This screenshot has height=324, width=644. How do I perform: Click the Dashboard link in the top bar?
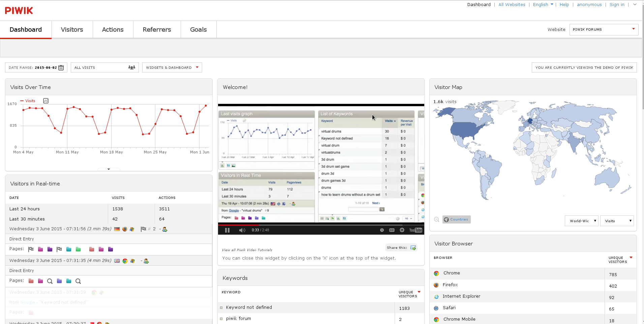pos(479,4)
